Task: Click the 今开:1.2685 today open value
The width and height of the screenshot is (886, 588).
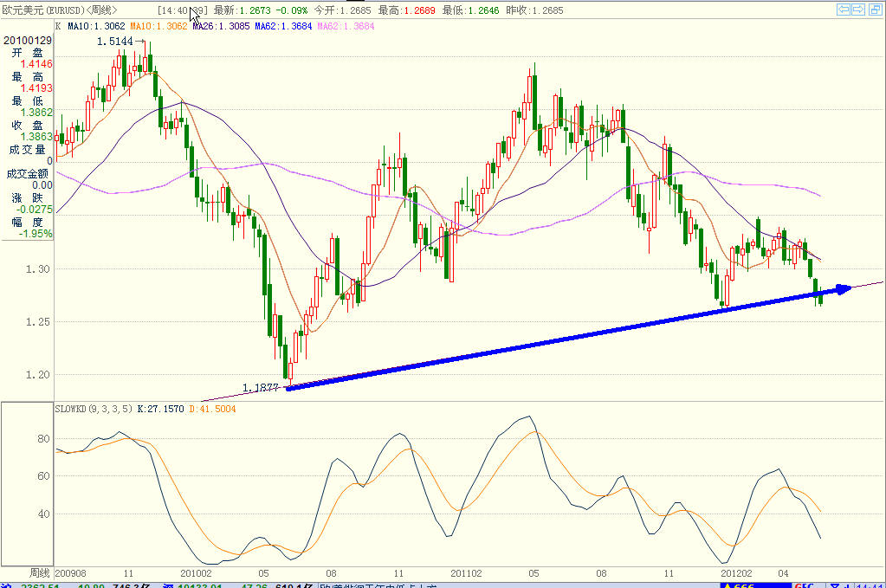Action: 342,10
